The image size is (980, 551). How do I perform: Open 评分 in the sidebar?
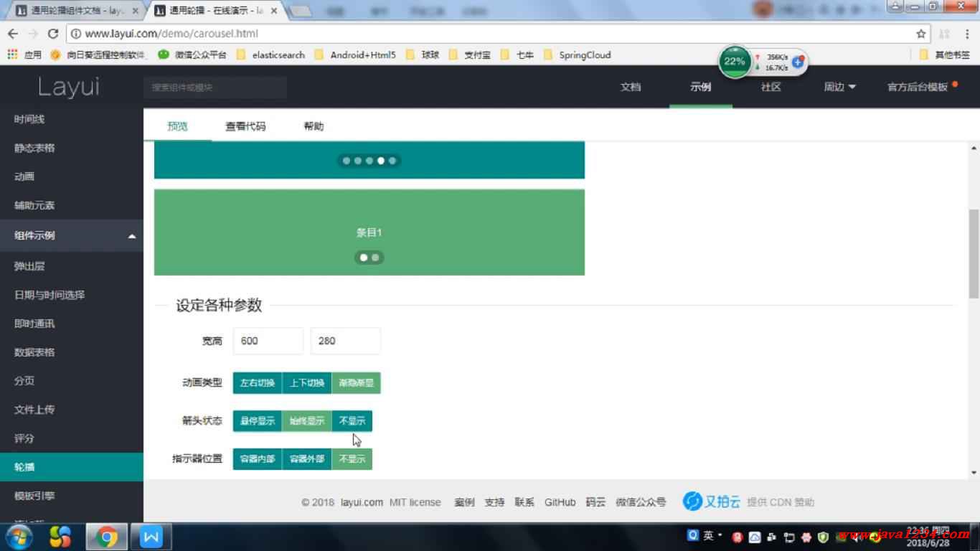[72, 438]
